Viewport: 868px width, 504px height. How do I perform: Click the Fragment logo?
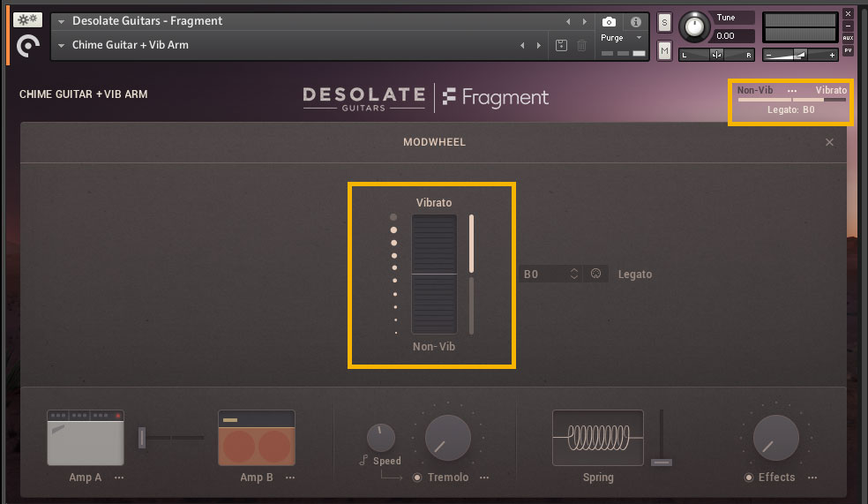point(496,97)
